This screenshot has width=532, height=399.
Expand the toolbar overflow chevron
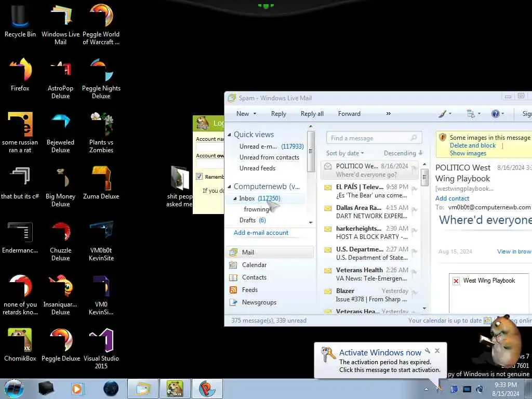(x=389, y=114)
